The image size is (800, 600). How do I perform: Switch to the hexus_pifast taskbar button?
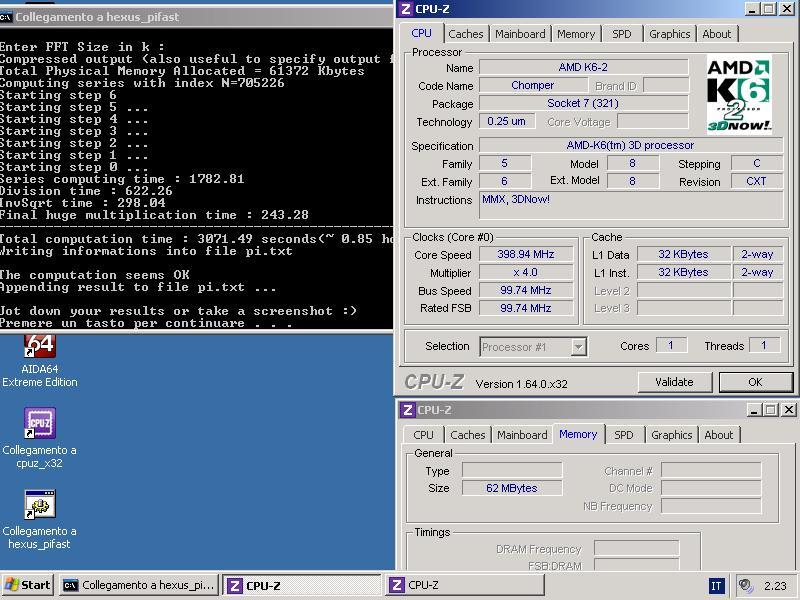click(139, 585)
